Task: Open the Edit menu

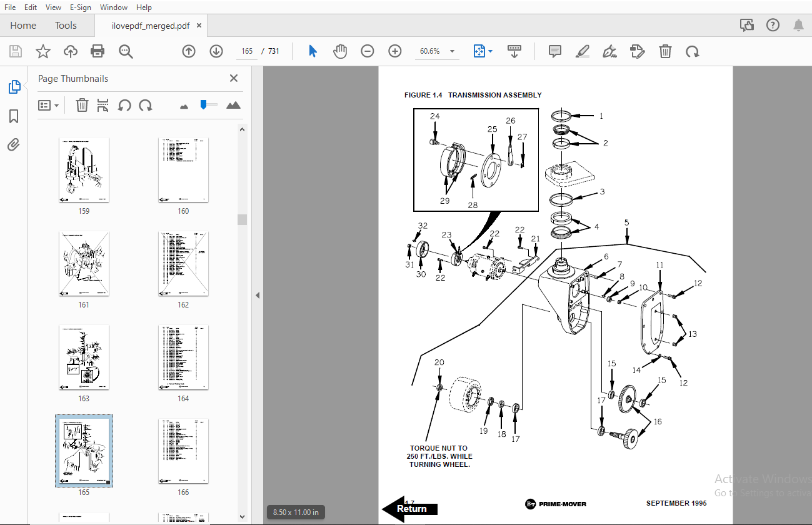Action: coord(31,7)
